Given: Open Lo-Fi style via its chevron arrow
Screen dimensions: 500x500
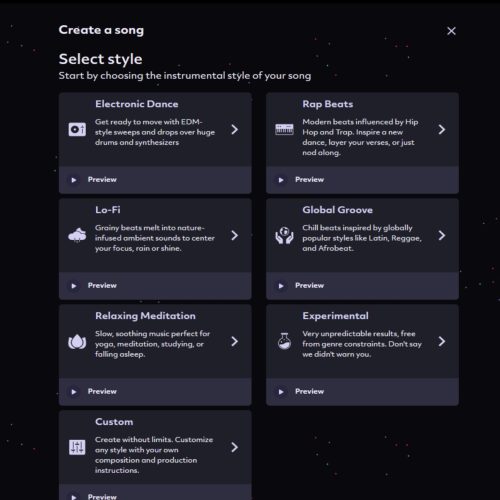Looking at the screenshot, I should (235, 235).
